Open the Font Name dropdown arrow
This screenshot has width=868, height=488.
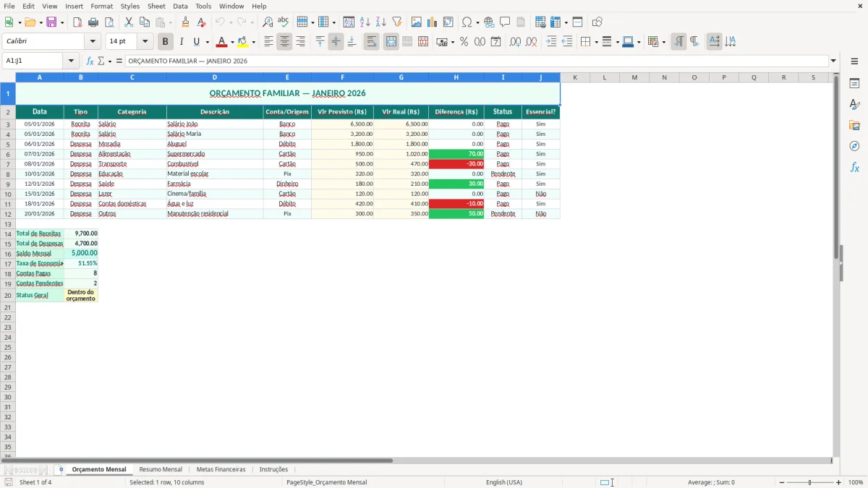[93, 42]
